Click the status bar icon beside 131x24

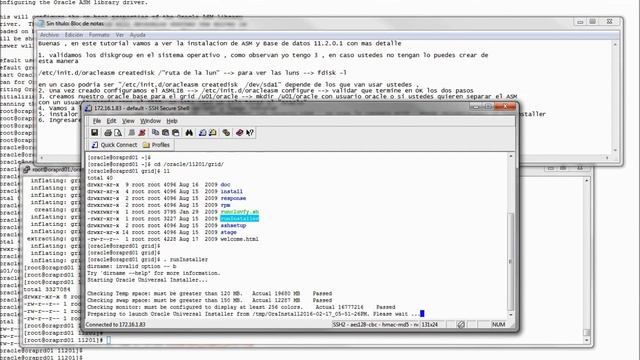coord(460,324)
